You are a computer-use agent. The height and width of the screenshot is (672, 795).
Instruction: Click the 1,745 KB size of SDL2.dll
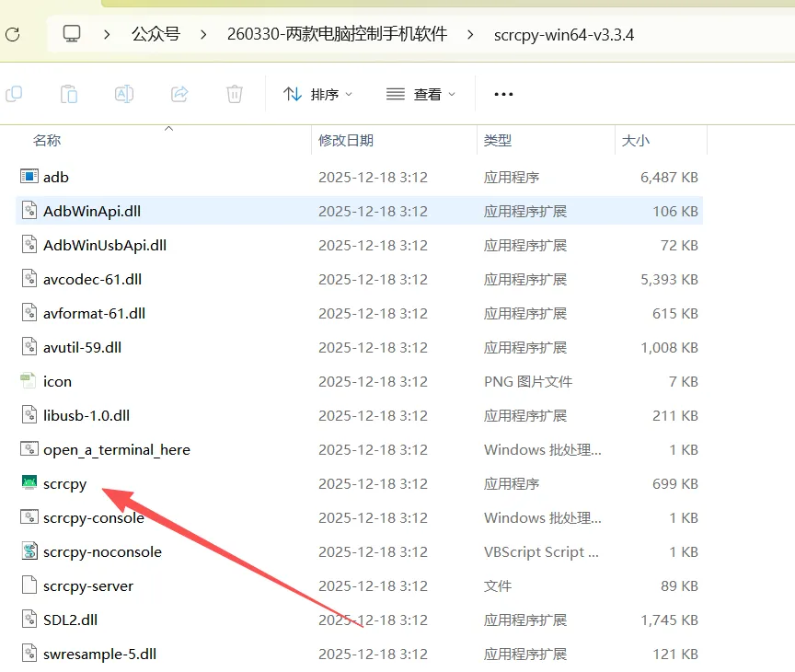click(x=669, y=620)
